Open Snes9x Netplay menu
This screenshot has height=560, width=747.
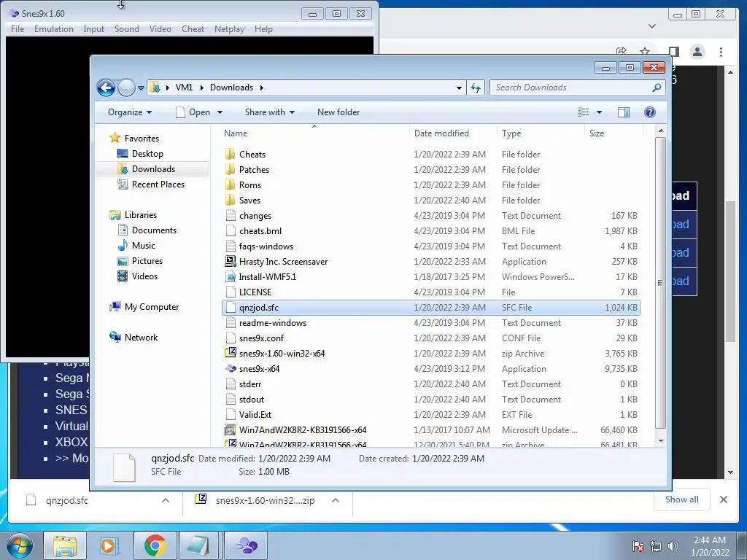click(229, 29)
